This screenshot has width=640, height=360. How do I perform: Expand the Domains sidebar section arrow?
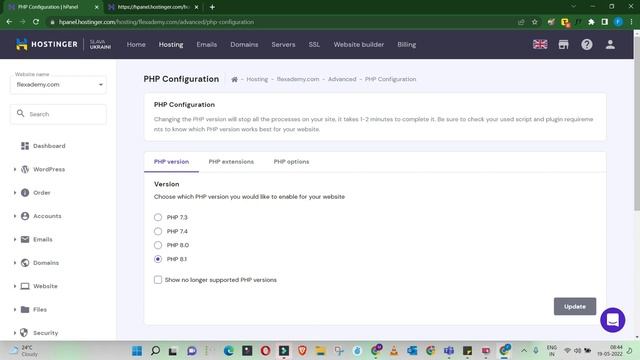[x=15, y=262]
